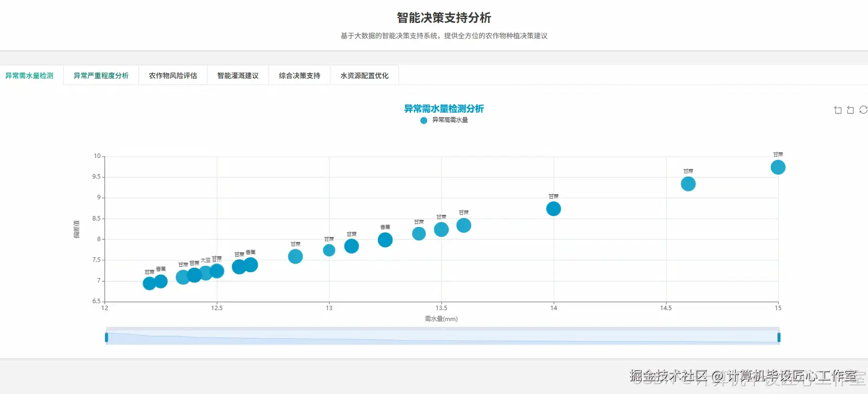Click the left handle of the data zoom slider
The image size is (868, 394).
tap(106, 337)
